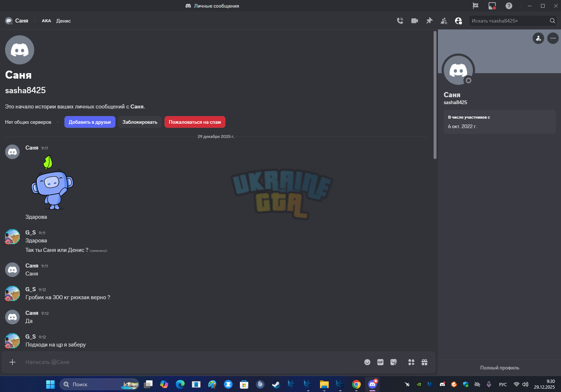Open the three-dots profile options menu
The height and width of the screenshot is (392, 561).
553,38
